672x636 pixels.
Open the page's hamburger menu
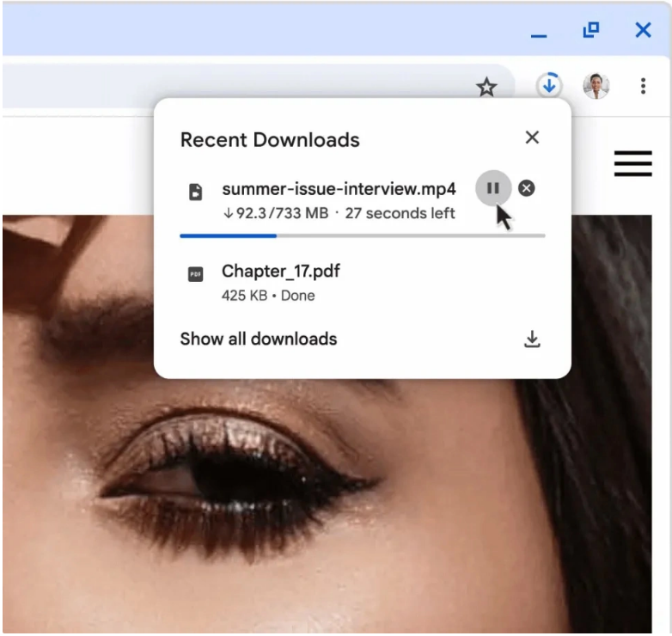point(632,163)
